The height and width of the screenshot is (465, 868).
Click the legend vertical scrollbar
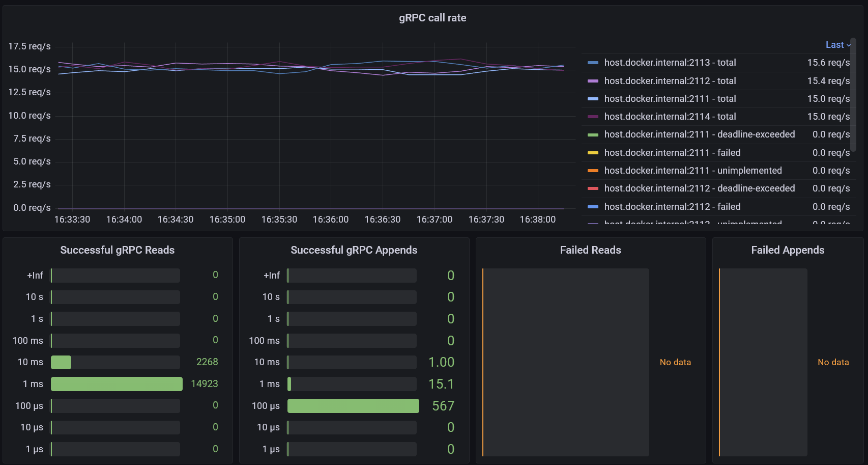853,87
